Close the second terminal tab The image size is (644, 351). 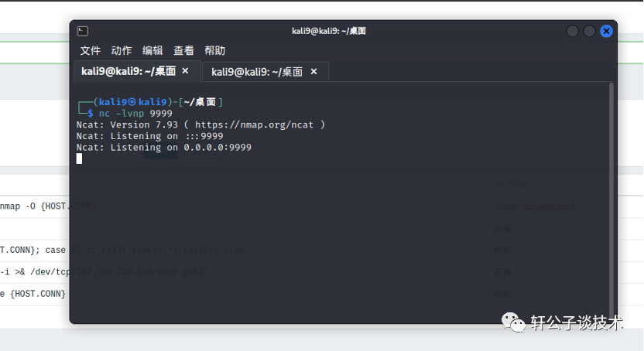click(313, 71)
